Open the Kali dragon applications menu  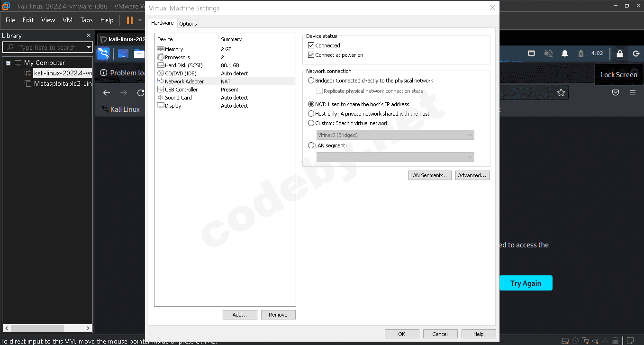click(x=103, y=54)
